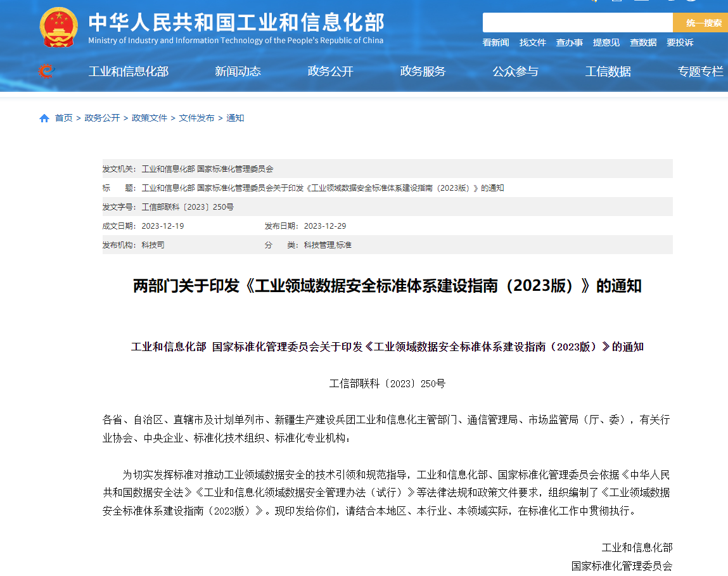Screen dimensions: 728x576
Task: Click the 统一搜索 search button
Action: [701, 22]
